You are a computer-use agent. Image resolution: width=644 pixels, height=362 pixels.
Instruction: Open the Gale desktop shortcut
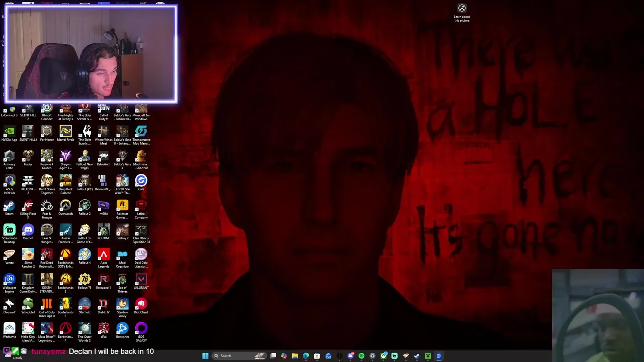(141, 183)
